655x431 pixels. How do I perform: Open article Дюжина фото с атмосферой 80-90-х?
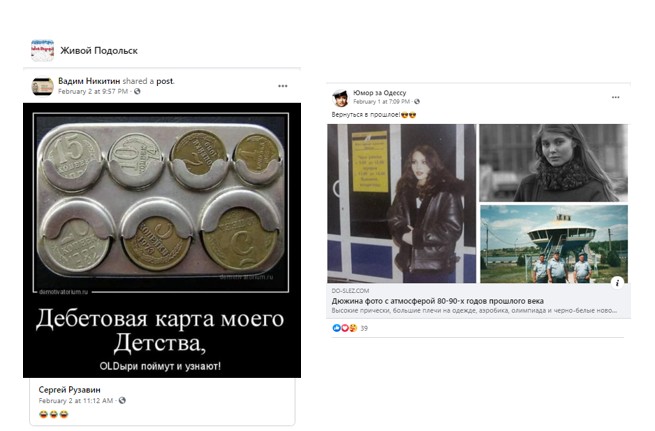coord(437,301)
